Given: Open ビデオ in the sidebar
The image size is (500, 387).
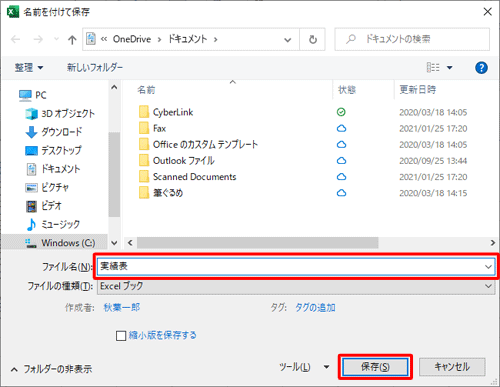Looking at the screenshot, I should point(44,206).
